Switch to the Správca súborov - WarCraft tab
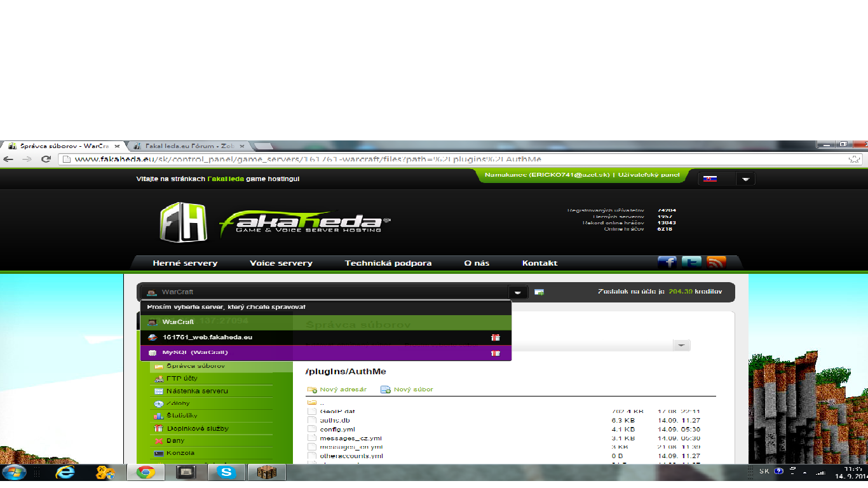868x488 pixels. [64, 146]
